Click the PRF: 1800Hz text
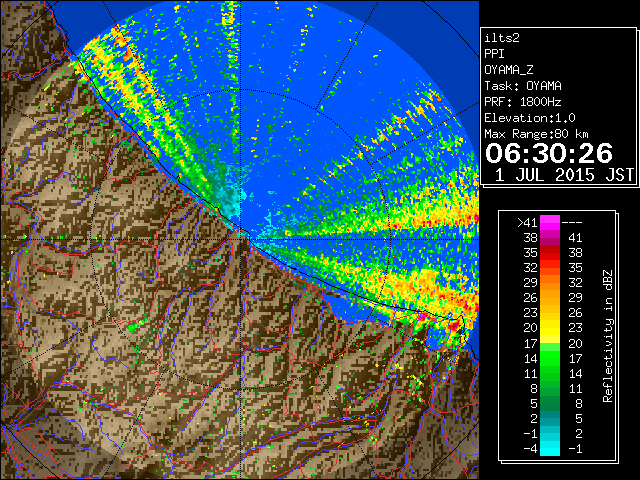 (522, 102)
